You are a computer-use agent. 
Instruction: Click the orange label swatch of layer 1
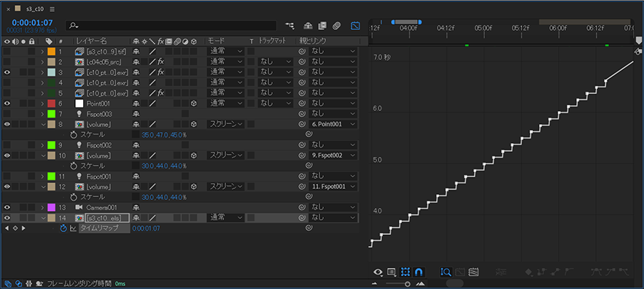pyautogui.click(x=51, y=51)
